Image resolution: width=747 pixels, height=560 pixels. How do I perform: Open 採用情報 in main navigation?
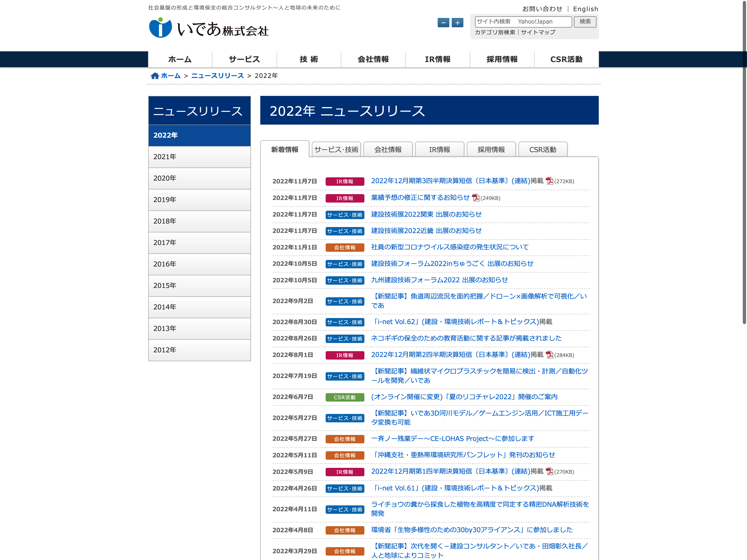point(502,59)
